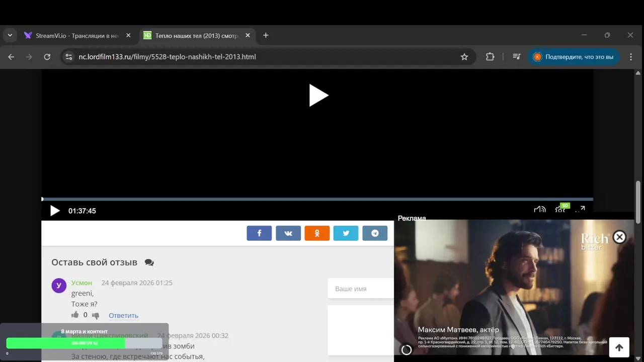644x362 pixels.
Task: Close the Тепло наших тел tab
Action: tap(248, 36)
